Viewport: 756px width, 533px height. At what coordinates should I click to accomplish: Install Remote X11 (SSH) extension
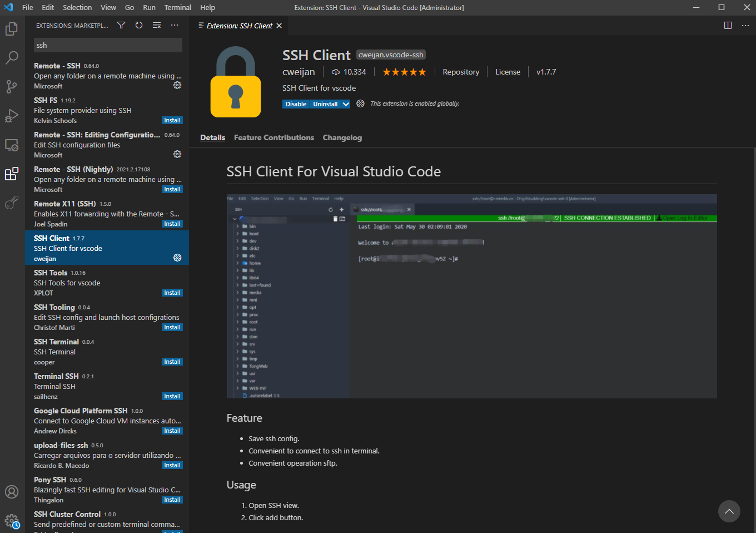pyautogui.click(x=172, y=224)
